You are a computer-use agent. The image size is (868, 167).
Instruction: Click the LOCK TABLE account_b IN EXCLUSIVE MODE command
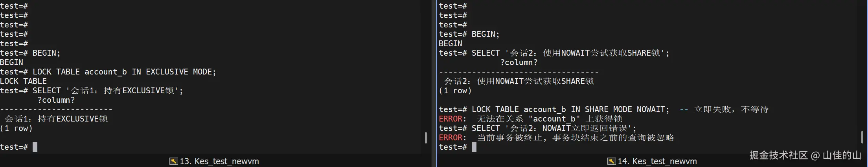click(x=124, y=72)
